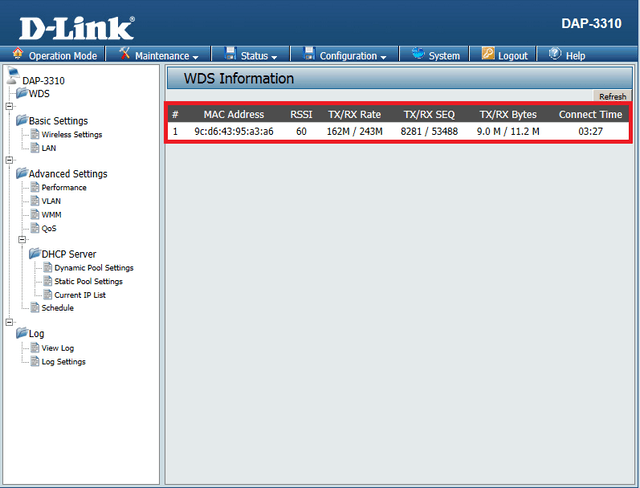This screenshot has height=488, width=640.
Task: Click the Connect Time column header
Action: click(x=590, y=114)
